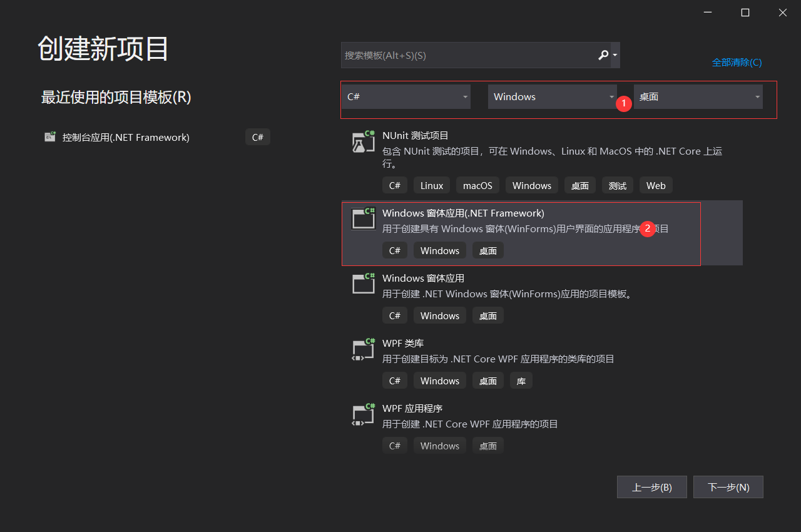Image resolution: width=801 pixels, height=532 pixels.
Task: Click the Windows 窗体应用(.NET Framework) template icon
Action: click(x=364, y=219)
